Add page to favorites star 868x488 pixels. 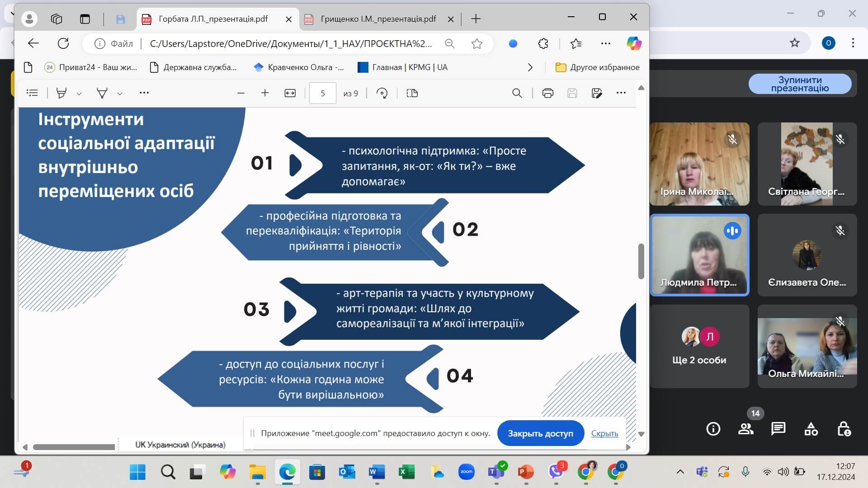pos(476,43)
